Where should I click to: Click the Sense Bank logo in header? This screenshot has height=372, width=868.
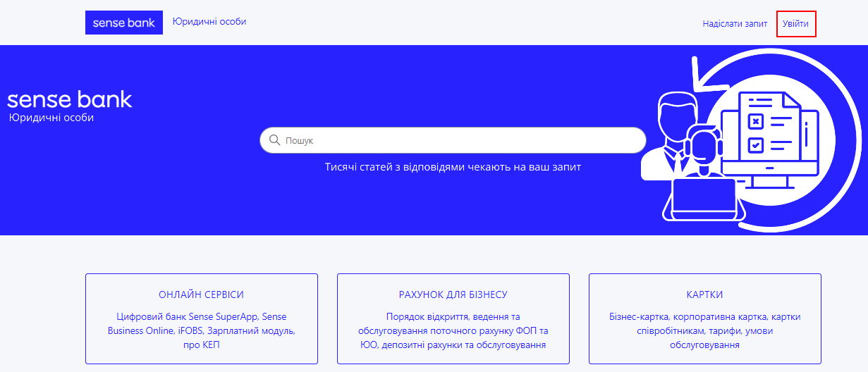tap(124, 23)
